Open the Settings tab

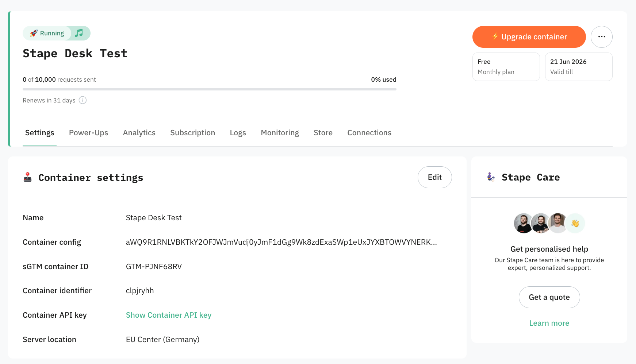tap(39, 133)
